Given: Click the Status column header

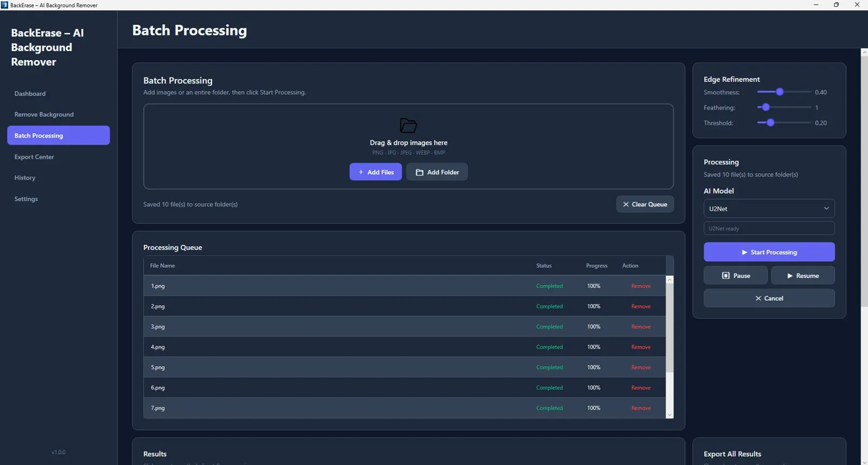Looking at the screenshot, I should pos(544,266).
